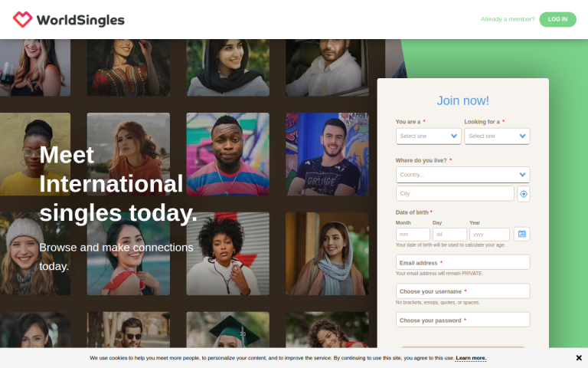Click the photo of the man in a car

(x=327, y=67)
